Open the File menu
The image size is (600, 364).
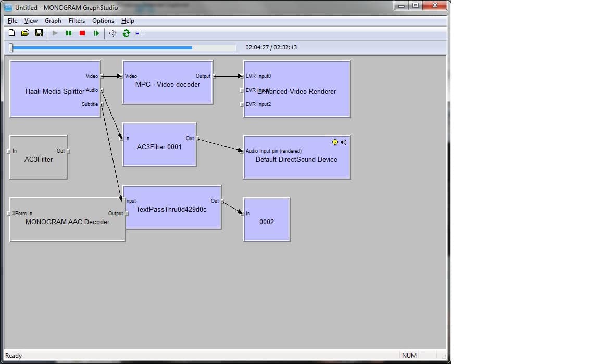click(12, 21)
